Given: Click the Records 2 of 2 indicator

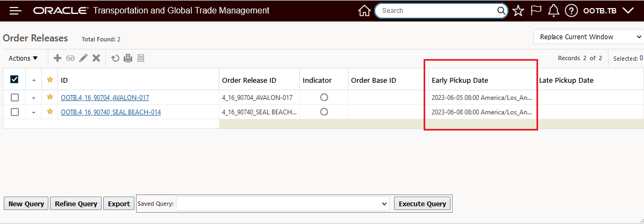Looking at the screenshot, I should pyautogui.click(x=580, y=58).
